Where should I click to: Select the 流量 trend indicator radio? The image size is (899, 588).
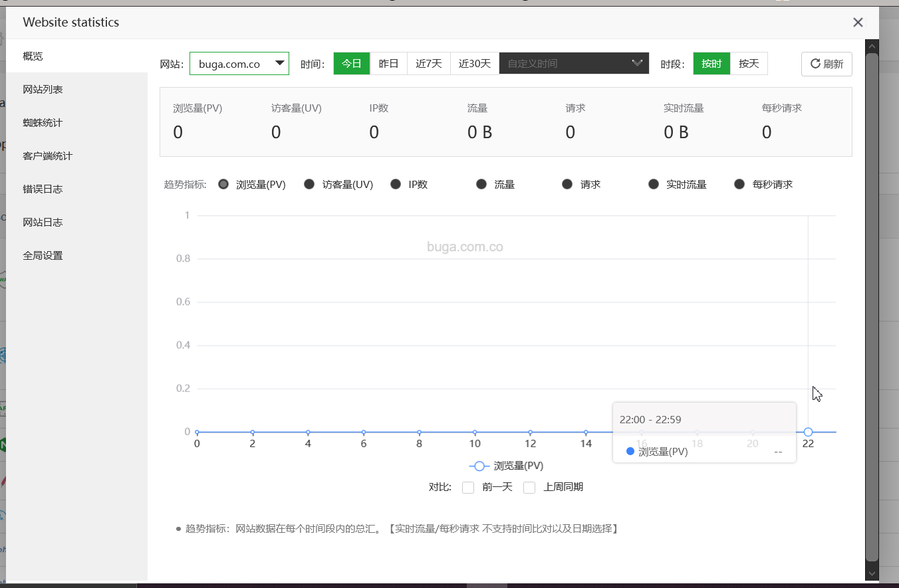tap(481, 184)
